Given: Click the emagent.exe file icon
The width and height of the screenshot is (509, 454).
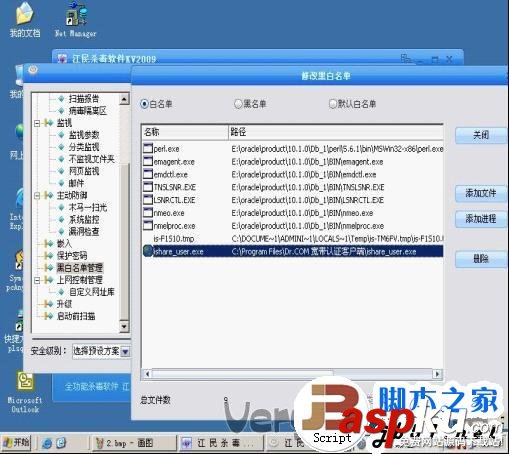Looking at the screenshot, I should click(x=148, y=161).
